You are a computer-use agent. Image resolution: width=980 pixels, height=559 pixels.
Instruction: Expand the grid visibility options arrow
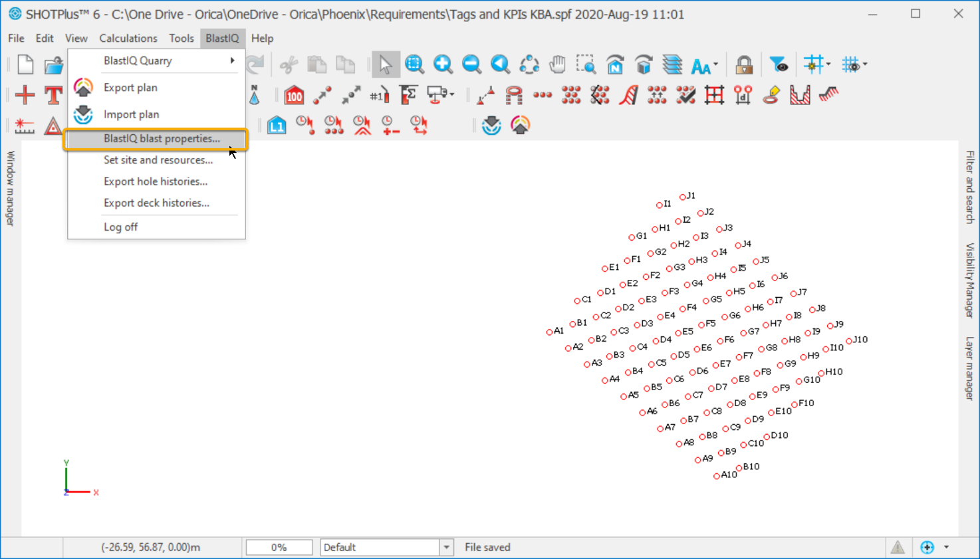point(865,65)
